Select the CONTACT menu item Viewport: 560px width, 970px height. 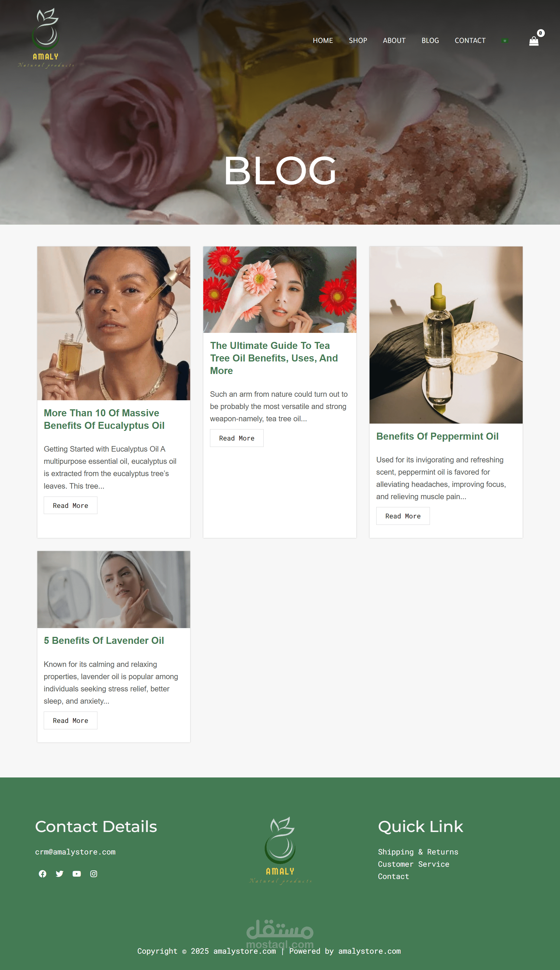click(470, 40)
